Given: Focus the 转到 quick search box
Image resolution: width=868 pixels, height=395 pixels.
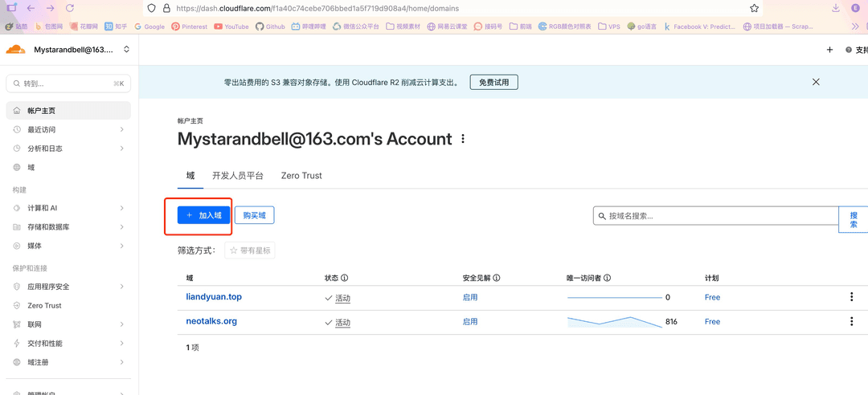Looking at the screenshot, I should tap(68, 83).
